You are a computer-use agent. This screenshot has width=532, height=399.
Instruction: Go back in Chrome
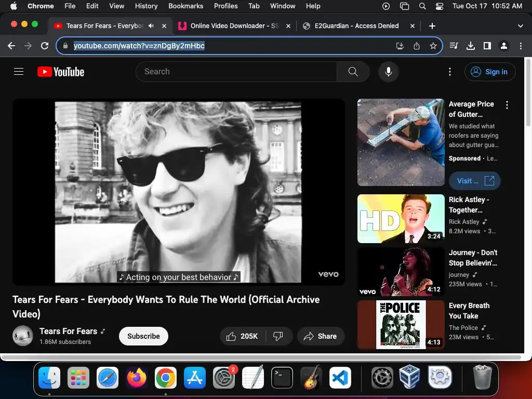(x=11, y=46)
